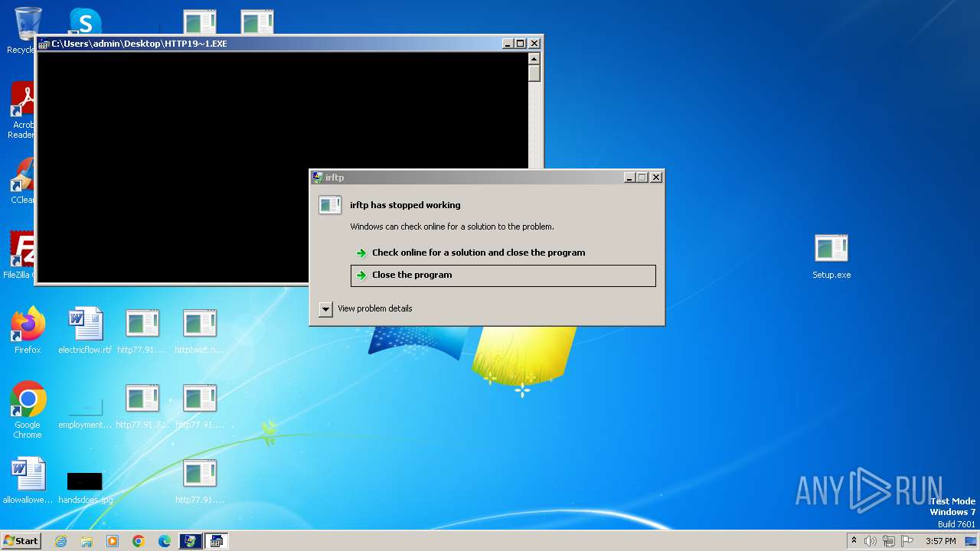This screenshot has width=980, height=551.
Task: Expand View problem details arrow
Action: point(325,309)
